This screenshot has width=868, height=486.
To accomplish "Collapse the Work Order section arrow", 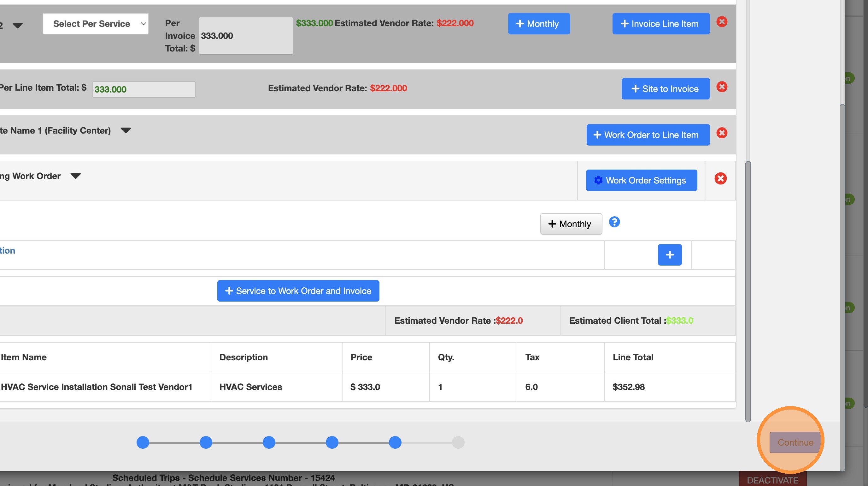I will (x=75, y=176).
